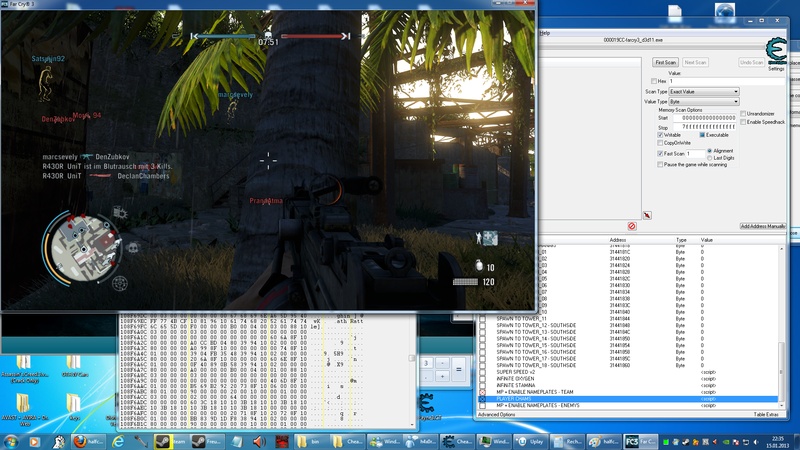Click the skull icon beside the minimap

coord(132,248)
